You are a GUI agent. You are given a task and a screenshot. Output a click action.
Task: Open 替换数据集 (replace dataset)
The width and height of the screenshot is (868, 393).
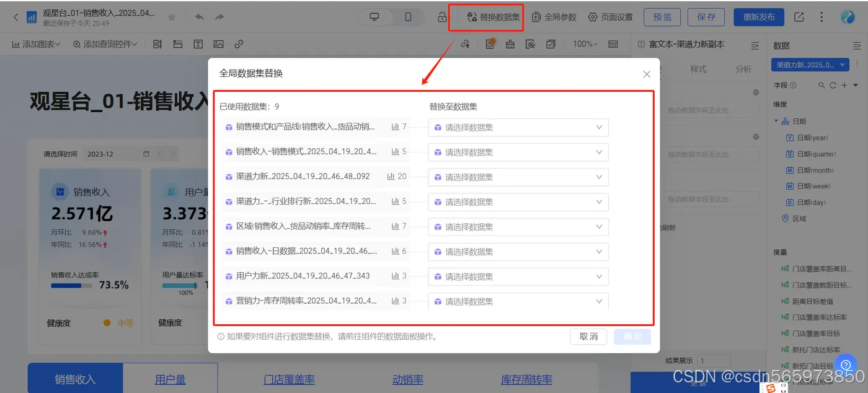click(494, 17)
